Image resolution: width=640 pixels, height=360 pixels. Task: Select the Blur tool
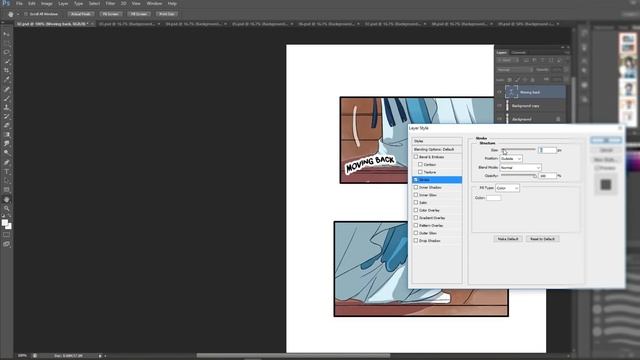point(7,143)
